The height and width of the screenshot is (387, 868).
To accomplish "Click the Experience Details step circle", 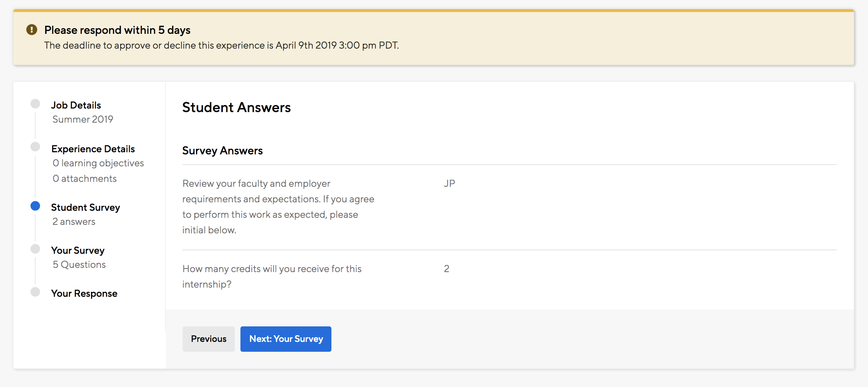I will coord(35,147).
